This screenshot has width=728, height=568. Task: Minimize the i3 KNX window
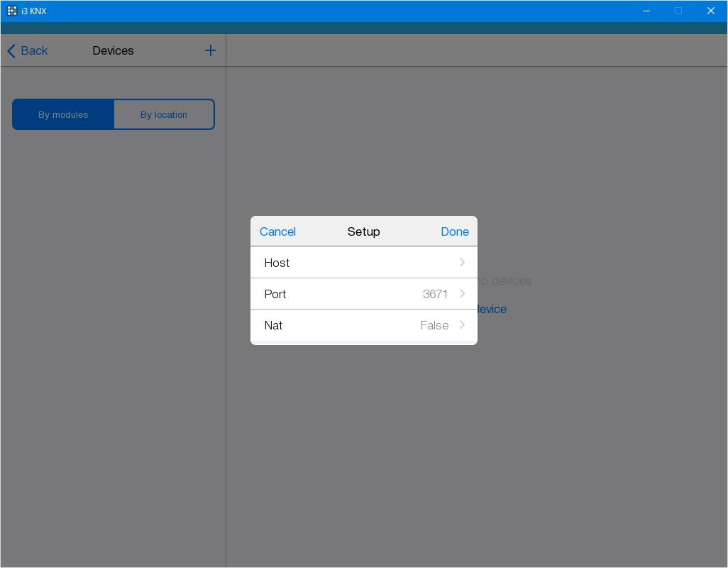coord(646,11)
